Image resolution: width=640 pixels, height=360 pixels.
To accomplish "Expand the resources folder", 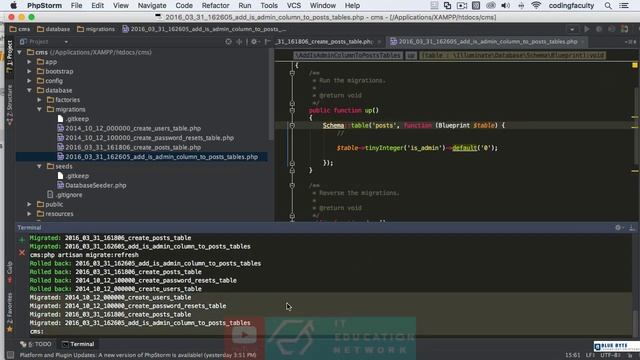I will [x=29, y=213].
